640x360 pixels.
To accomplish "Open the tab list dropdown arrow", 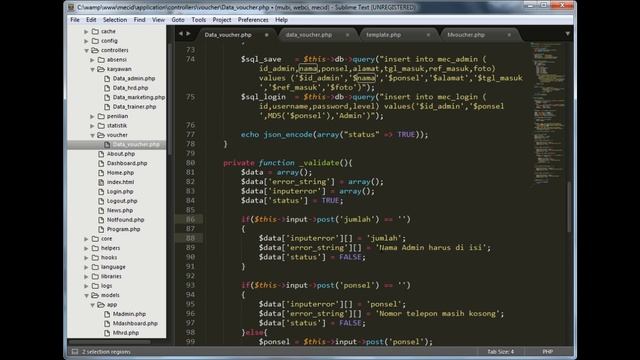I will [567, 34].
